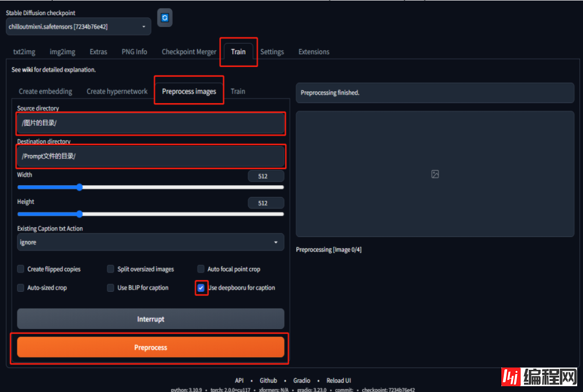Click the Source directory input field

point(150,123)
